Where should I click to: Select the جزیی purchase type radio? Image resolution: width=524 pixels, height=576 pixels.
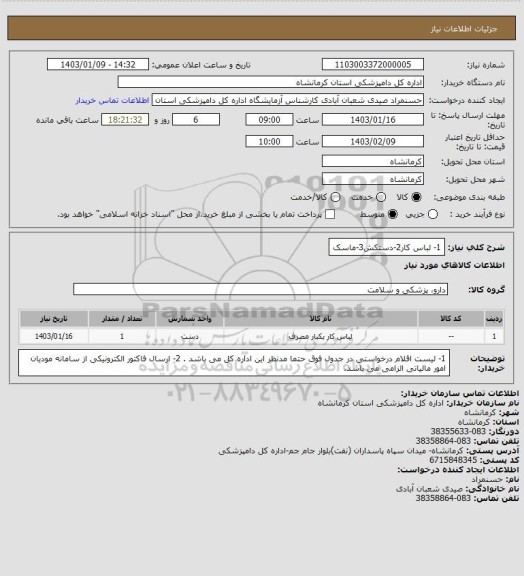[x=433, y=214]
